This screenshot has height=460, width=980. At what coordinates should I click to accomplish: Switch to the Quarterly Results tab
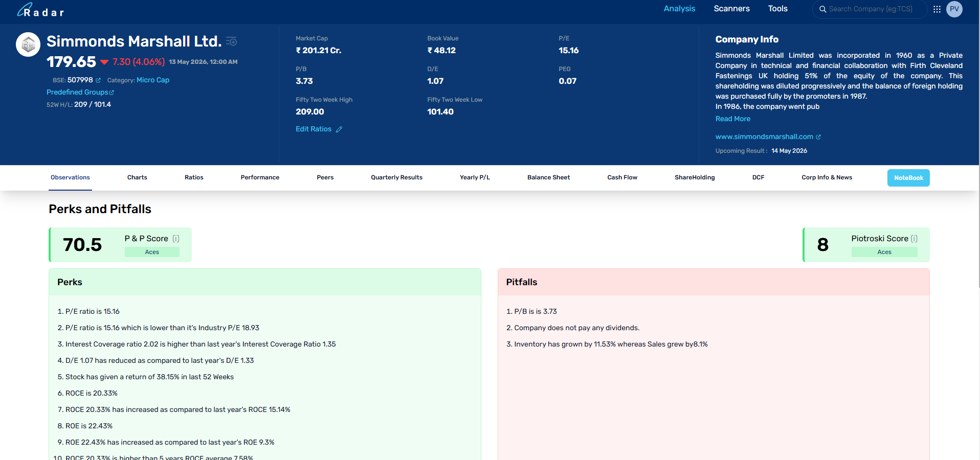pos(396,177)
